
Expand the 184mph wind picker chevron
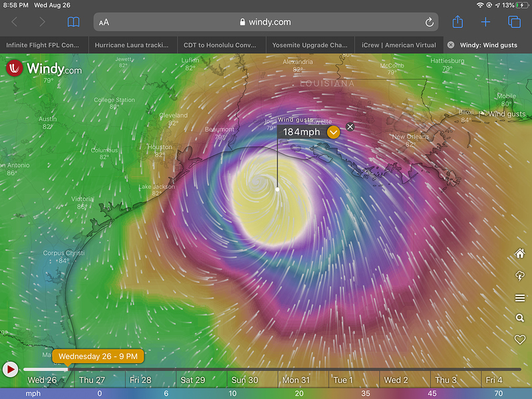(334, 132)
